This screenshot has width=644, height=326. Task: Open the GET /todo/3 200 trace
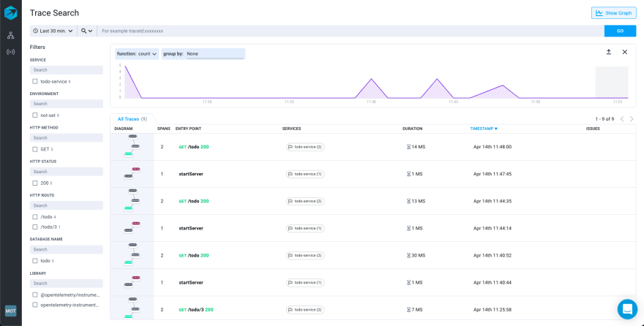(196, 310)
